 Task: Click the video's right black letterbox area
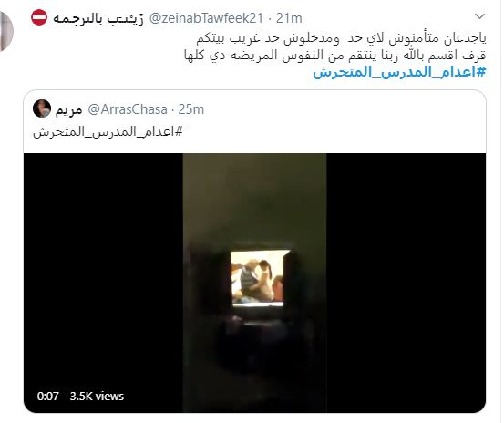coord(406,283)
